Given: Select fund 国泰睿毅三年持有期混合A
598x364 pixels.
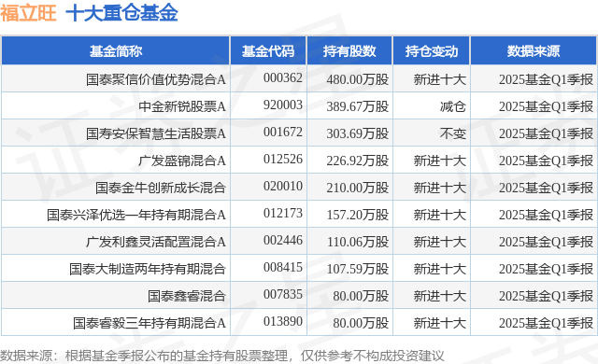Looking at the screenshot, I should click(x=149, y=323).
